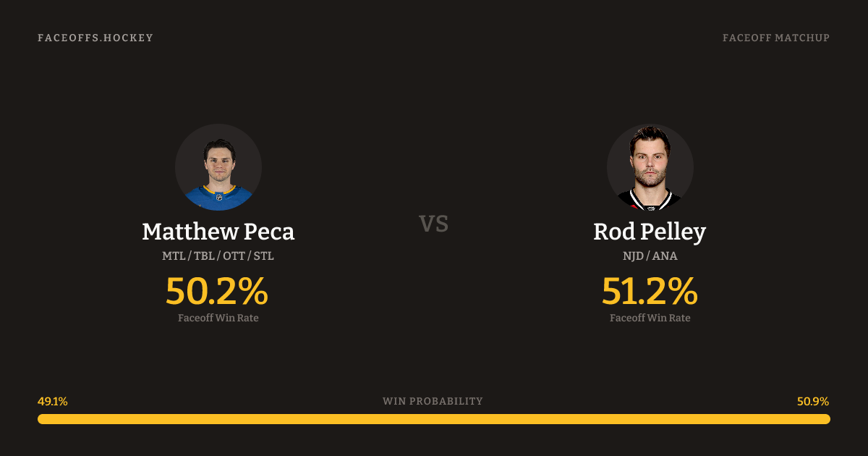
Task: Click Peca's 50.2% faceoff win rate
Action: [217, 291]
